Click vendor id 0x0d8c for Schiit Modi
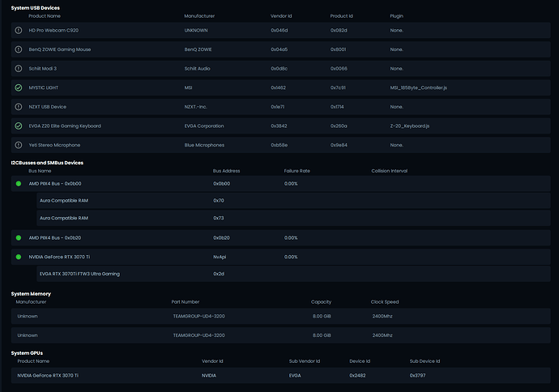 [279, 68]
